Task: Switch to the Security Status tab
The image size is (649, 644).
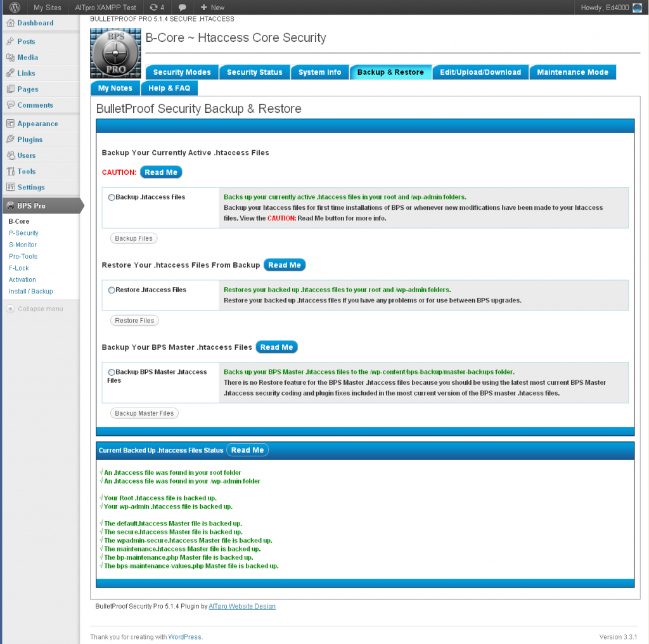Action: [254, 72]
